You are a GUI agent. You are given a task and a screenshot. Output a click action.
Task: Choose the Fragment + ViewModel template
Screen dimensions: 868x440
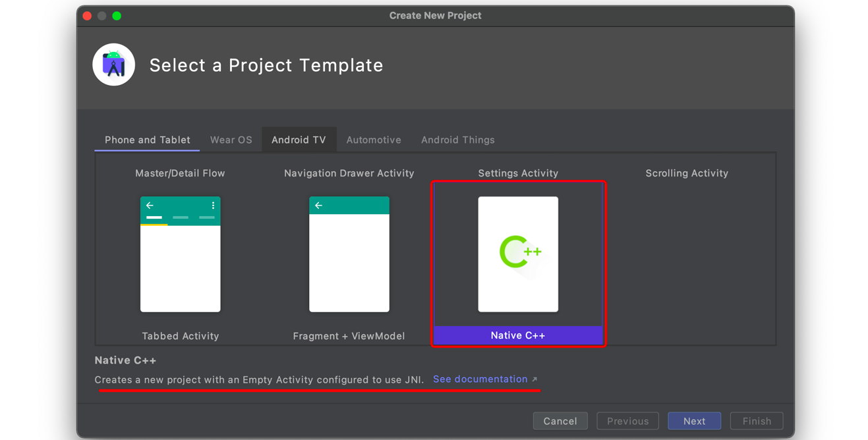(349, 254)
